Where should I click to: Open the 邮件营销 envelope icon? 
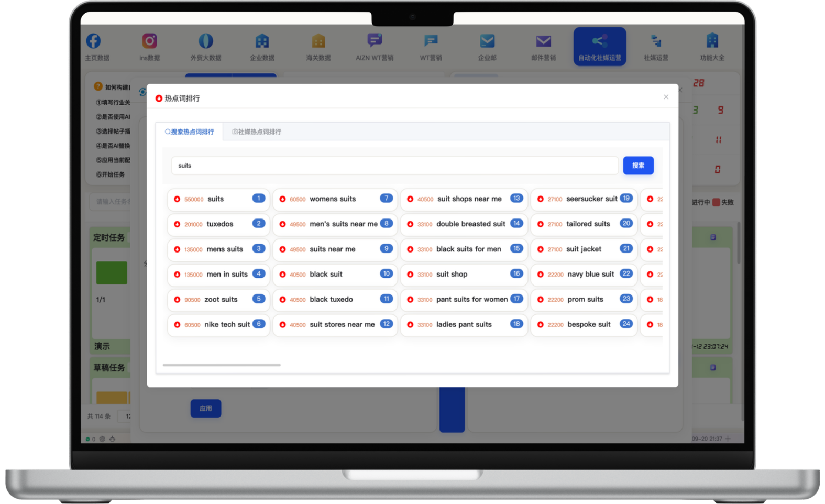[543, 41]
